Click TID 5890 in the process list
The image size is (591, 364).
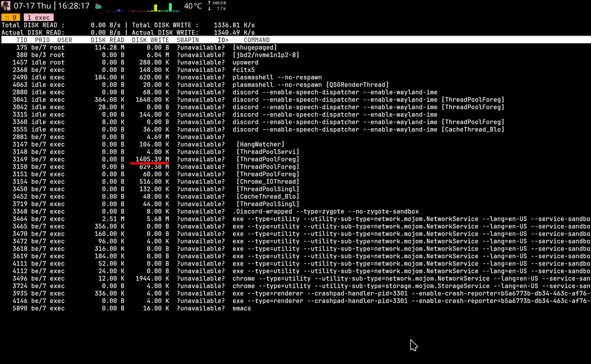click(20, 308)
